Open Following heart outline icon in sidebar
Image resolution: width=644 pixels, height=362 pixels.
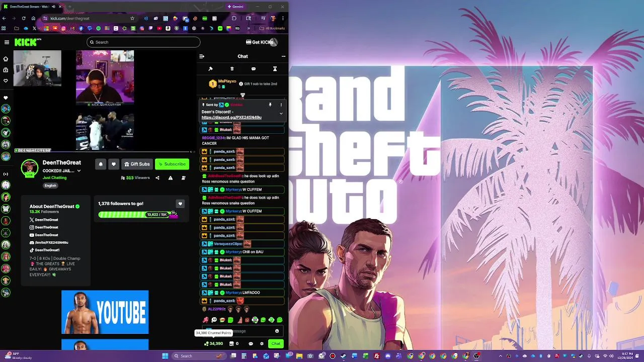click(x=6, y=80)
